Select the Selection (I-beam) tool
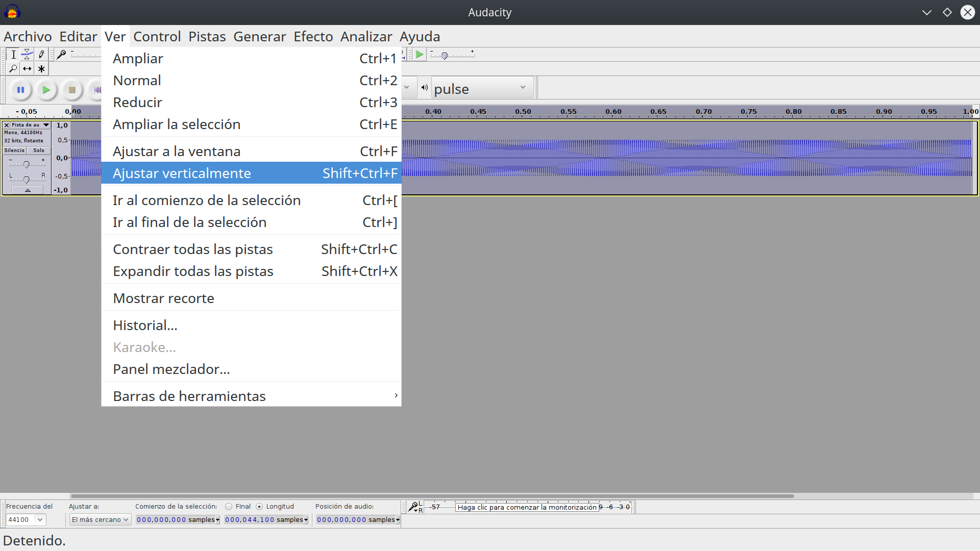 tap(14, 55)
